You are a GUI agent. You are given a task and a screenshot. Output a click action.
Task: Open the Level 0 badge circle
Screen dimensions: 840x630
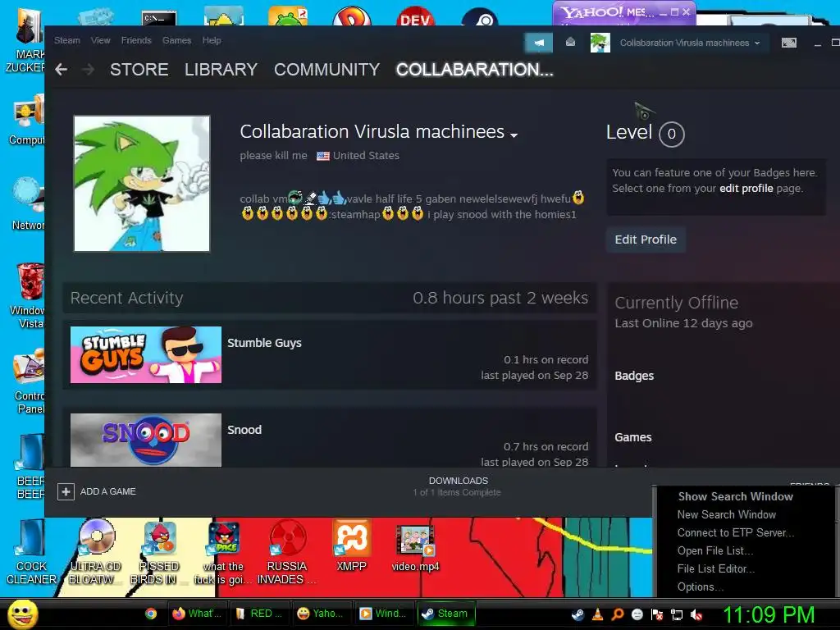pyautogui.click(x=671, y=134)
